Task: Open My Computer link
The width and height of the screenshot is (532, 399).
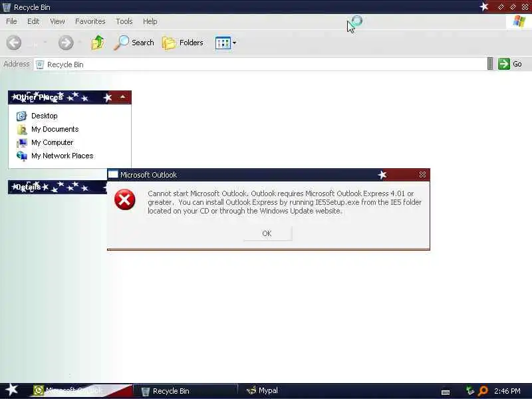Action: tap(53, 142)
